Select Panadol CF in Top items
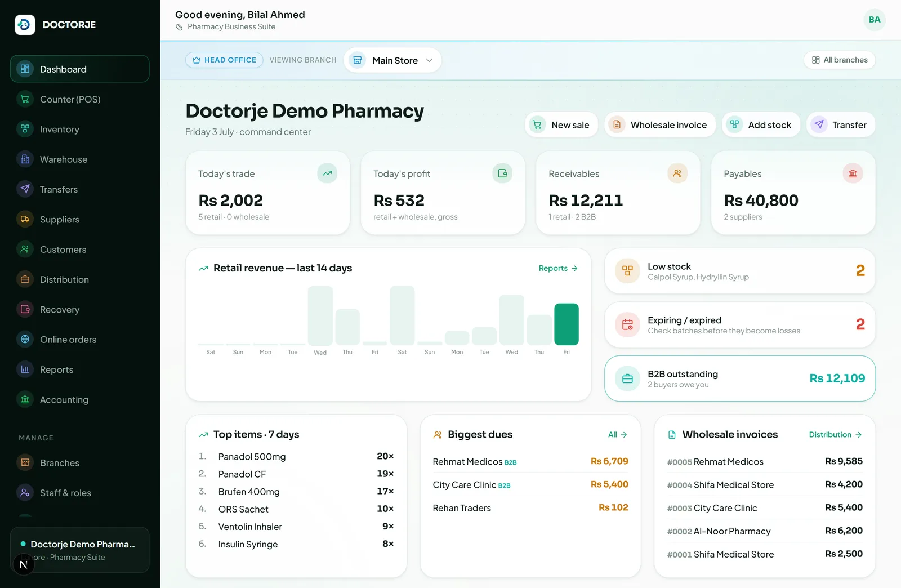The height and width of the screenshot is (588, 901). pyautogui.click(x=296, y=474)
